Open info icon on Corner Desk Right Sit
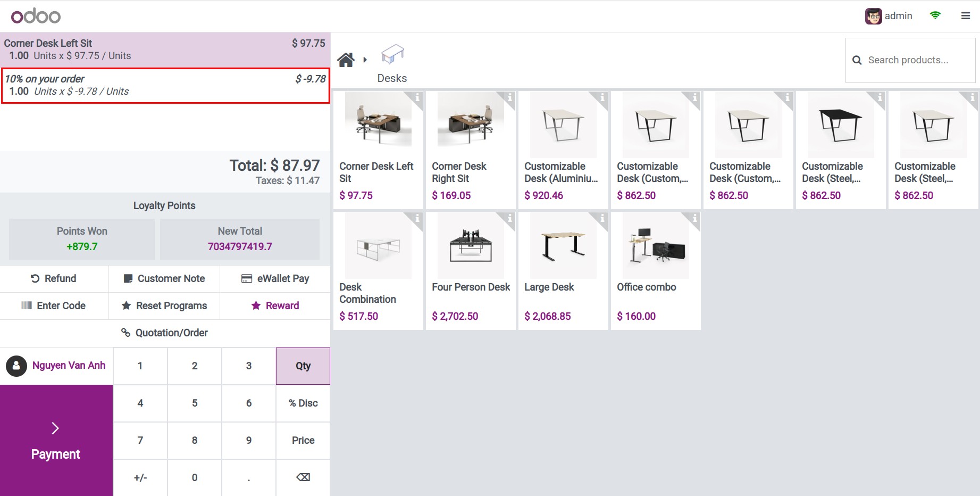 [509, 97]
